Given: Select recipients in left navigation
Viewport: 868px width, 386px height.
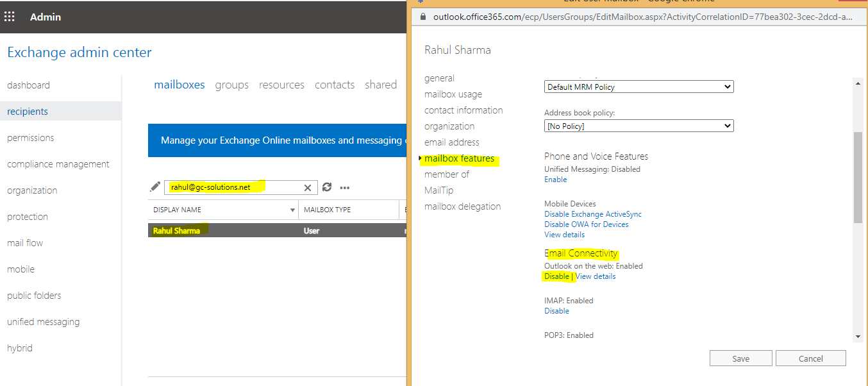Looking at the screenshot, I should coord(28,112).
